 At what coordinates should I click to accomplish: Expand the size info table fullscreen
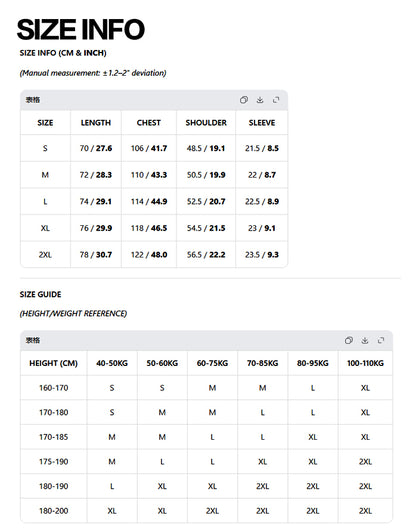click(x=276, y=100)
